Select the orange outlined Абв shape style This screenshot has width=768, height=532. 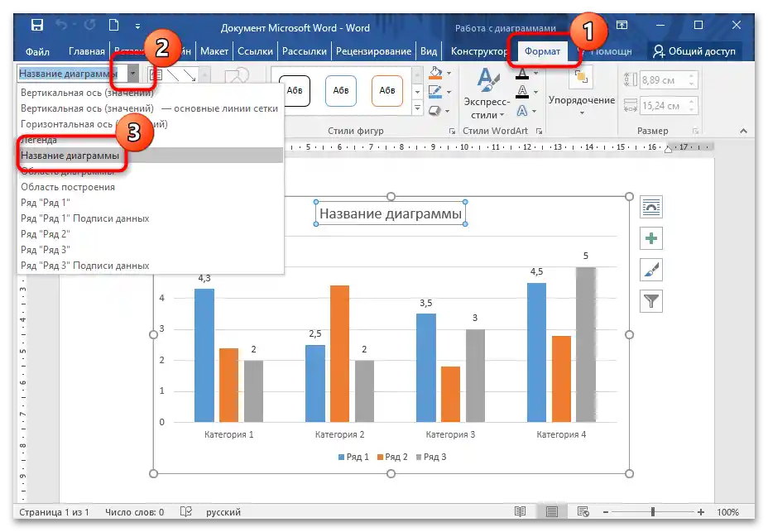click(387, 91)
